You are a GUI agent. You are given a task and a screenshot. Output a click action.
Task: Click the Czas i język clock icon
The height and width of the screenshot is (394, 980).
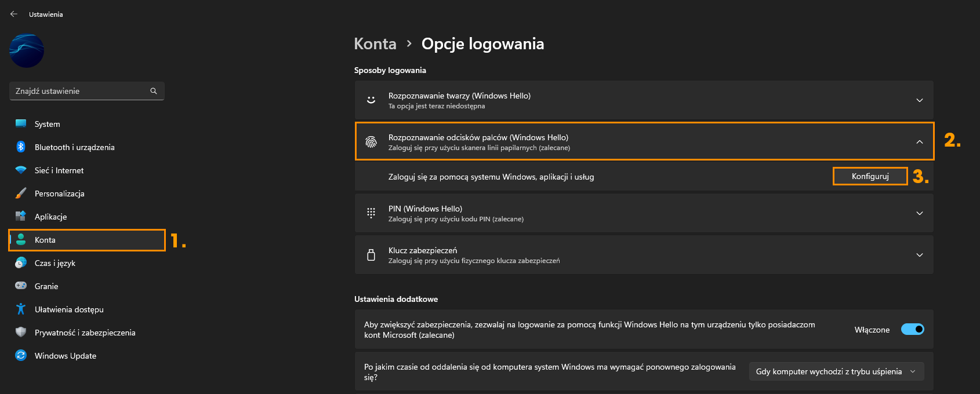point(21,263)
